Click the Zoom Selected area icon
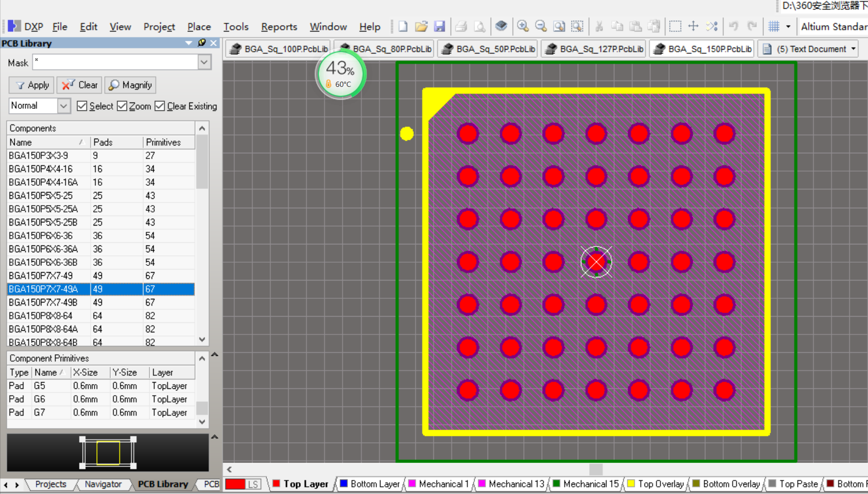Viewport: 868px width, 494px height. (x=577, y=26)
